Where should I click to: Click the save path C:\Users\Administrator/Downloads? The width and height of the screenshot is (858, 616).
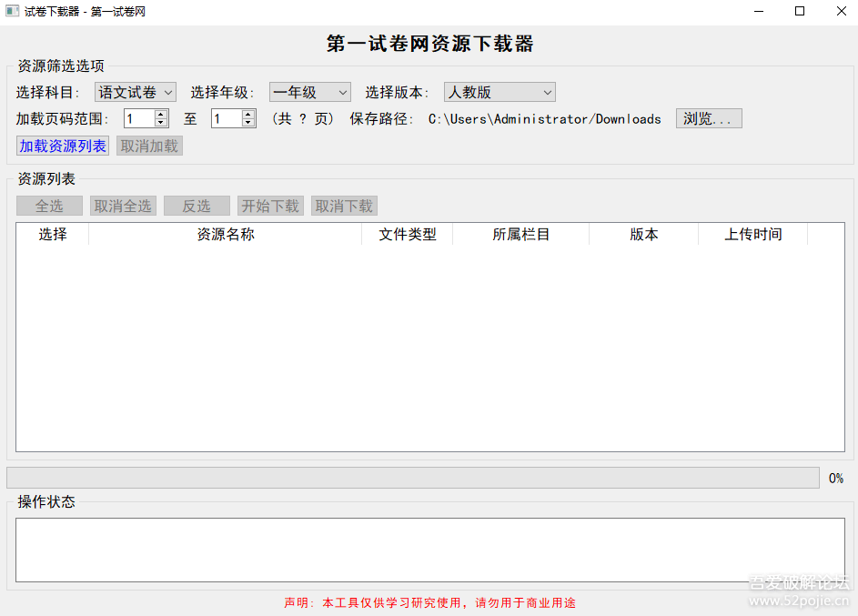(x=544, y=119)
